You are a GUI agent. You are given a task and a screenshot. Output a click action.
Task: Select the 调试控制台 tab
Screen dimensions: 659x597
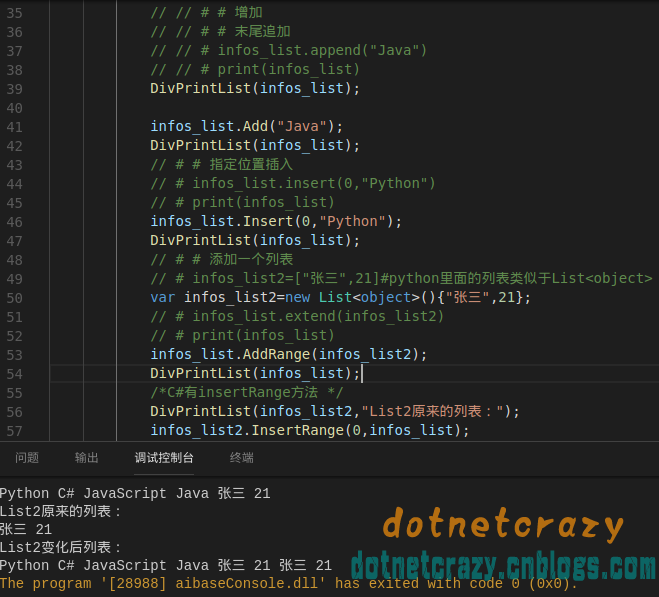(164, 457)
